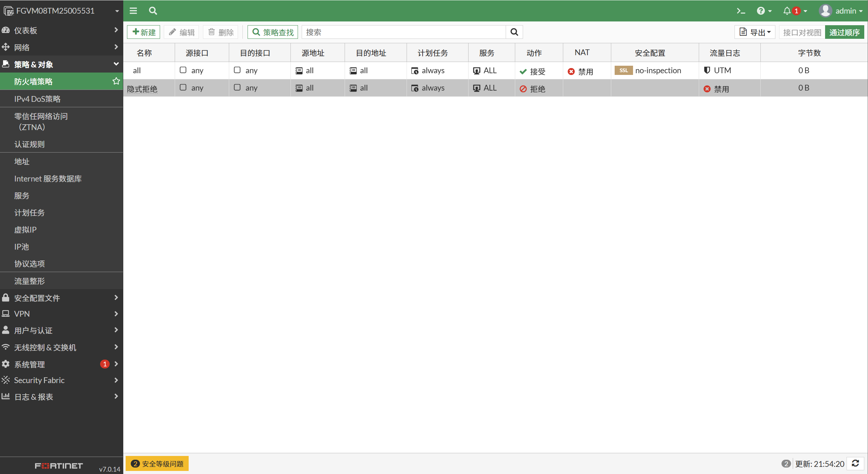868x474 pixels.
Task: Toggle the hamburger menu icon
Action: (x=133, y=11)
